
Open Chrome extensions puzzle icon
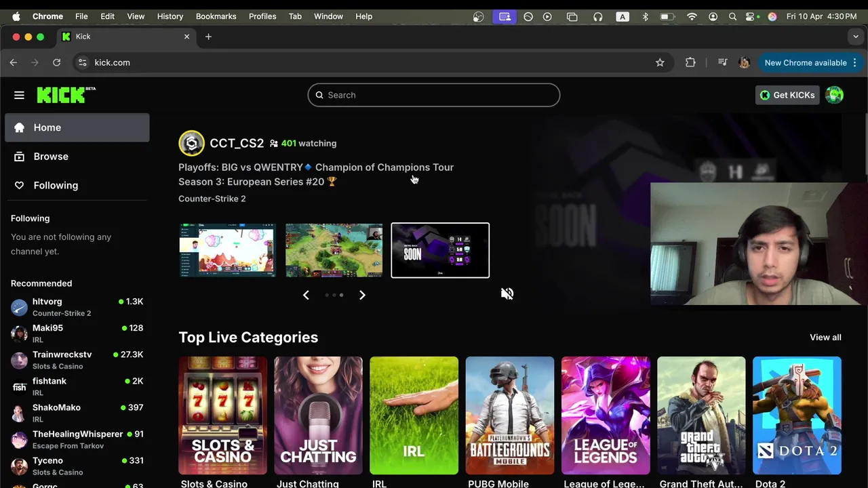(690, 62)
